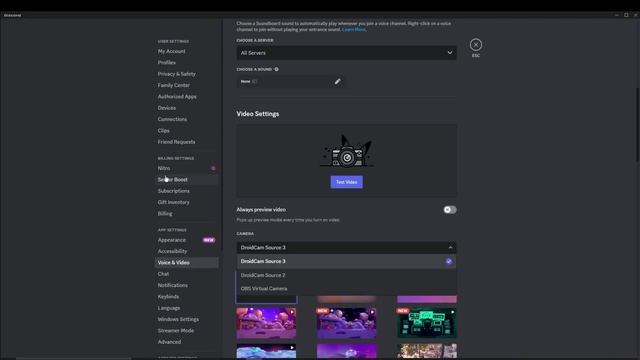Open Streamer Mode settings
640x360 pixels.
coord(176,331)
